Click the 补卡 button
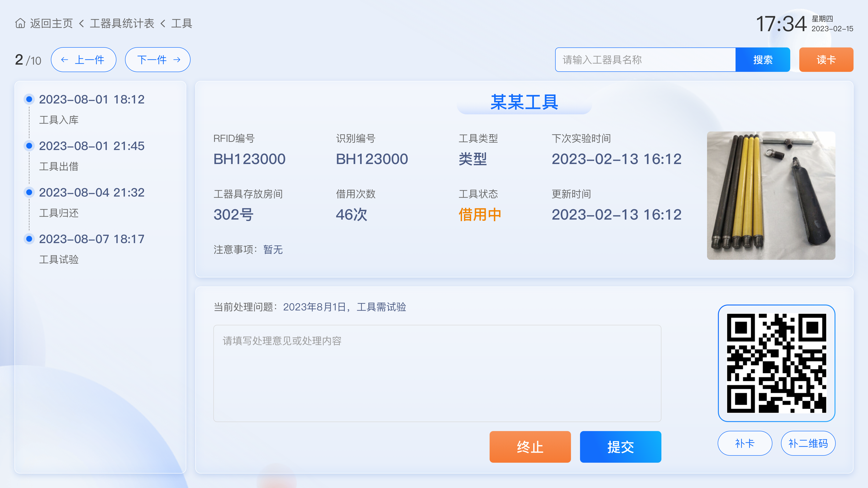The width and height of the screenshot is (868, 488). (x=745, y=443)
